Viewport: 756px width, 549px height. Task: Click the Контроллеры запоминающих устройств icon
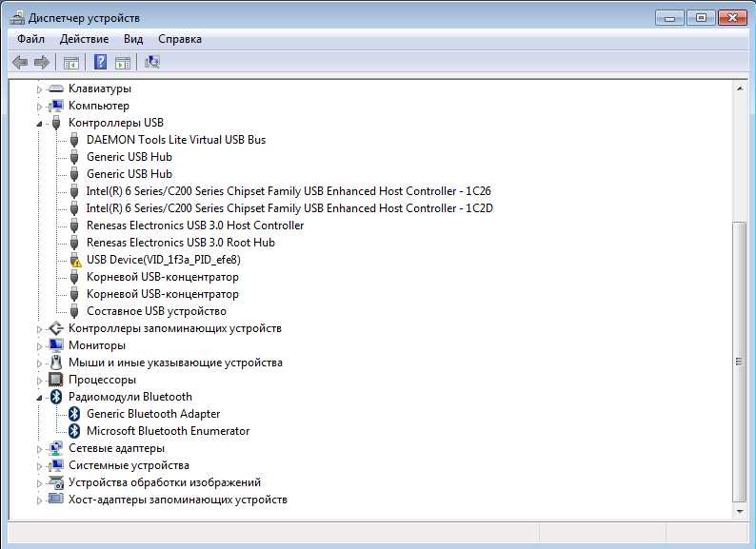tap(56, 328)
